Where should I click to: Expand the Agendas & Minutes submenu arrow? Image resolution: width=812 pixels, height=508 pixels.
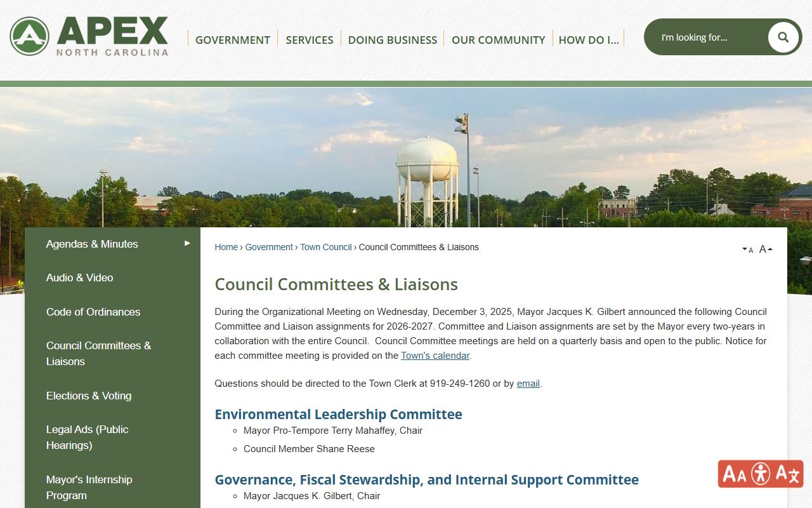[x=187, y=243]
